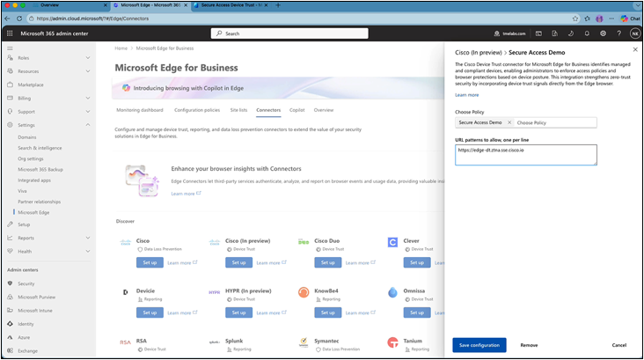Click the browser refresh icon
Screen dimensions: 644x360
coord(19,18)
